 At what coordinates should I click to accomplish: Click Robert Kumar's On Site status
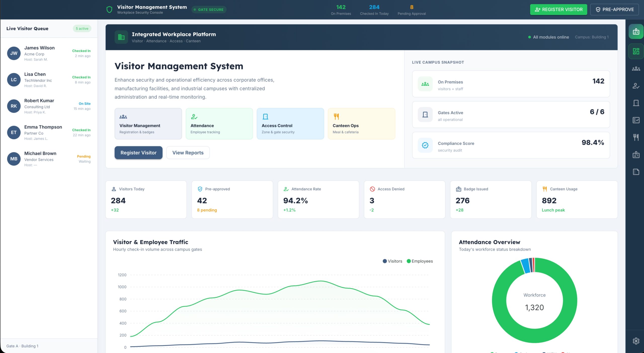tap(85, 104)
